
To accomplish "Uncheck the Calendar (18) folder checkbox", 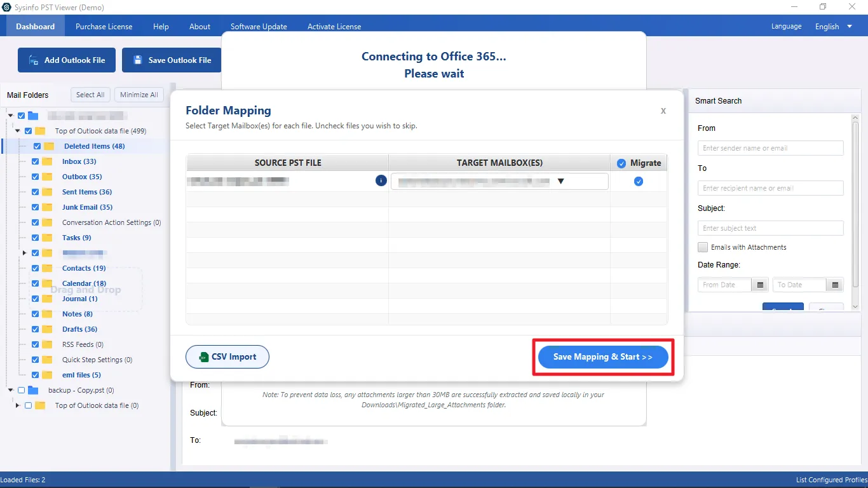I will click(x=35, y=283).
